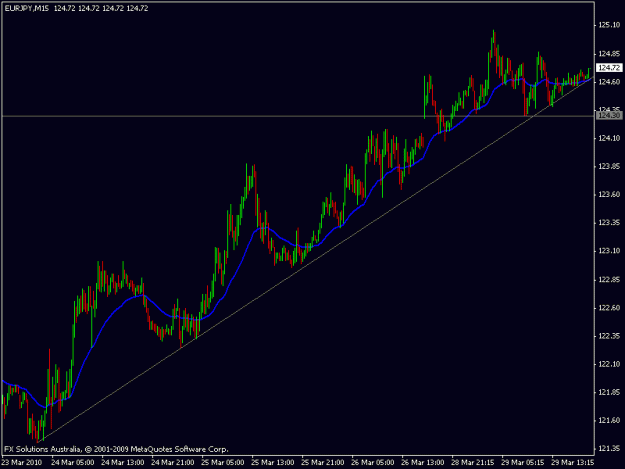The height and width of the screenshot is (469, 625).
Task: Click the 29 Mar 05:15 time label
Action: pyautogui.click(x=522, y=463)
